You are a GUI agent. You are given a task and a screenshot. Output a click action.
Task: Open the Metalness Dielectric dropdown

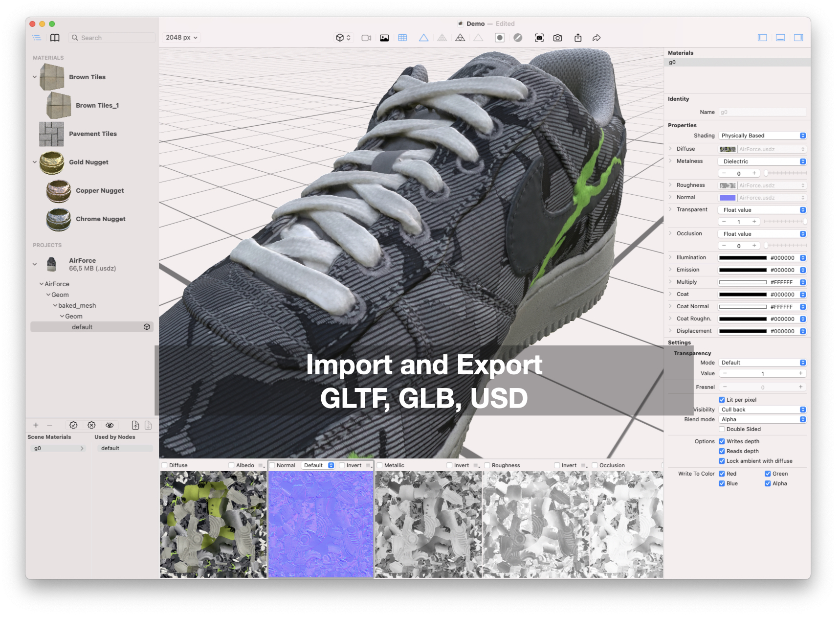[x=762, y=161]
